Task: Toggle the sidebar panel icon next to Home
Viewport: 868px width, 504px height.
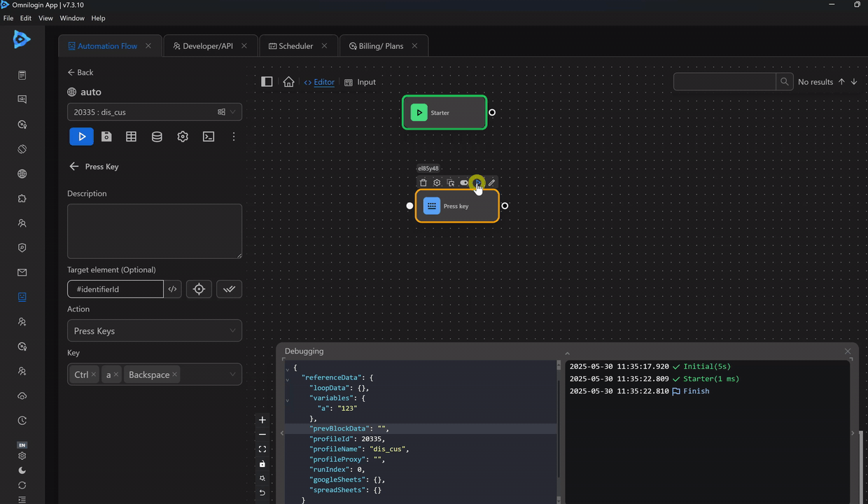Action: click(x=267, y=82)
